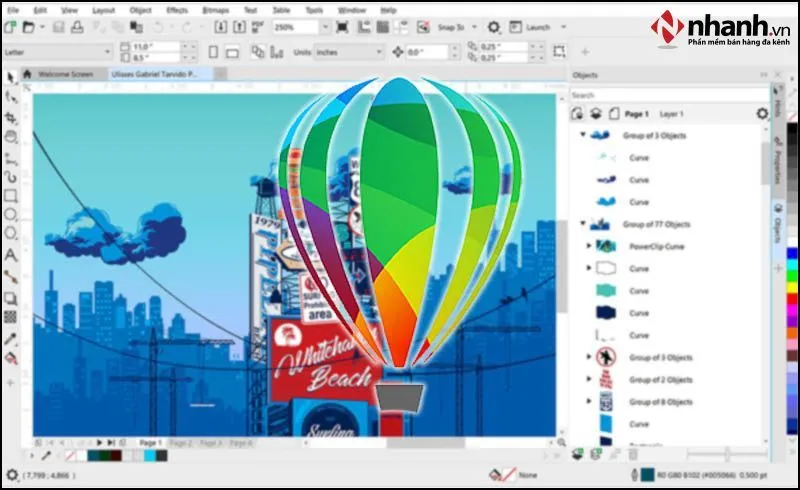This screenshot has height=490, width=800.
Task: Select the Eyedropper tool in toolbox
Action: coord(11,338)
